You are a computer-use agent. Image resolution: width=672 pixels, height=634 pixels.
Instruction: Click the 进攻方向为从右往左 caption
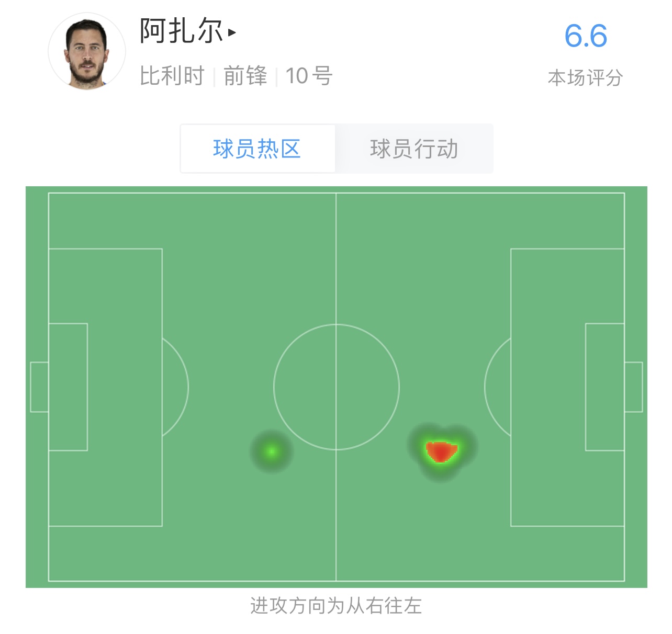coord(336,606)
